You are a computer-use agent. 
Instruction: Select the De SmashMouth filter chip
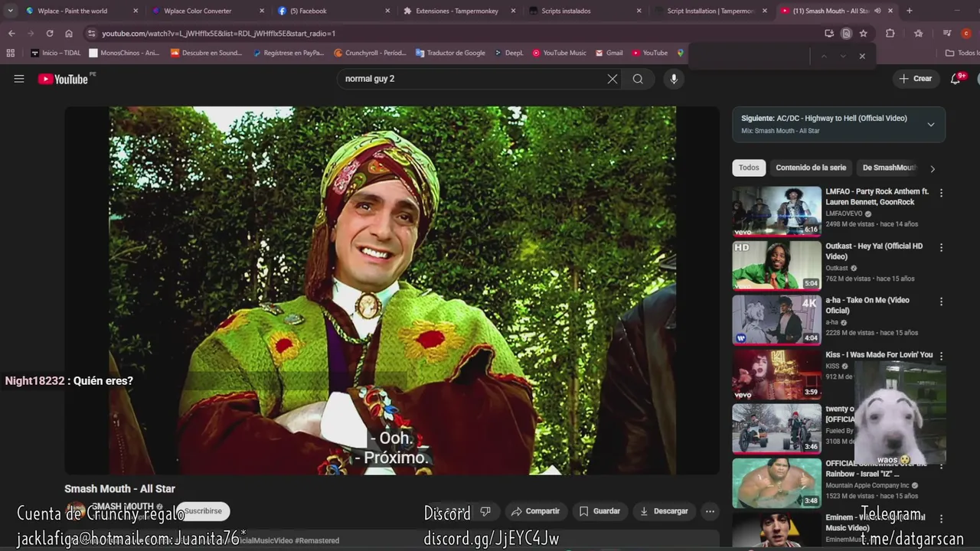(x=889, y=168)
